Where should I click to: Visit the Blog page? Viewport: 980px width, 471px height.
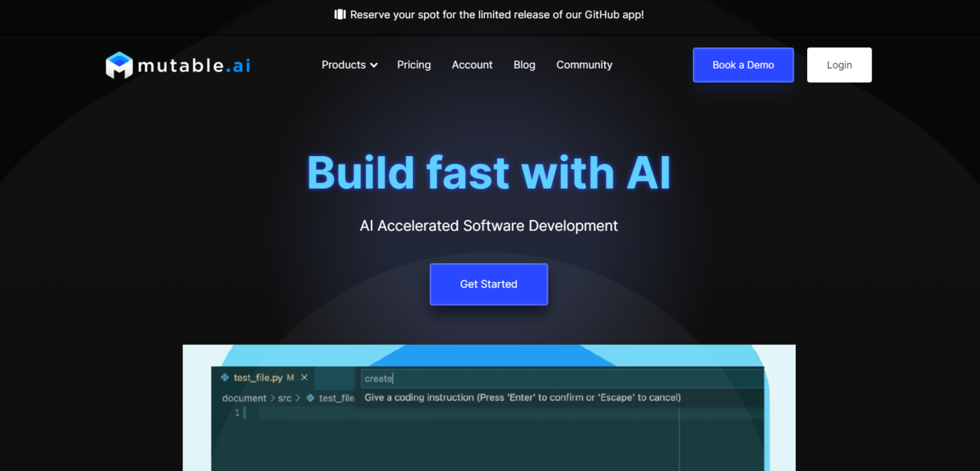click(524, 65)
